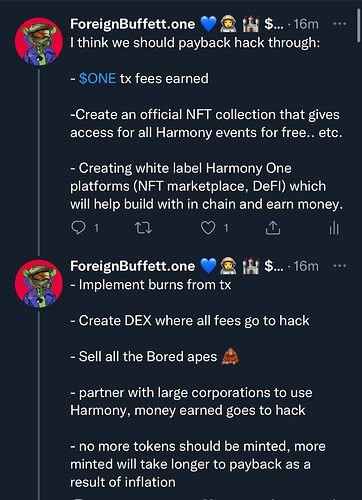Click the castle emoji in second tweet's username
The width and height of the screenshot is (362, 500).
[250, 266]
